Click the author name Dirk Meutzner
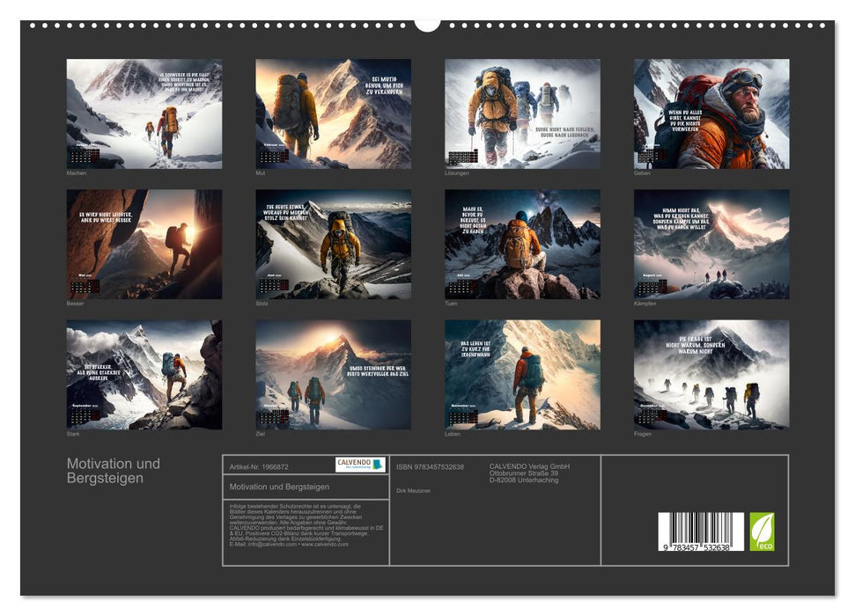The height and width of the screenshot is (616, 855). (413, 490)
